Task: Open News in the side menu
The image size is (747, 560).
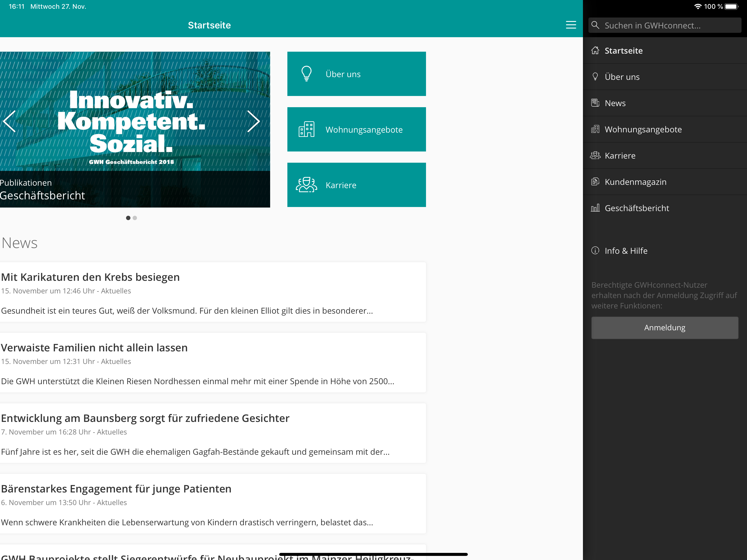Action: pos(665,103)
